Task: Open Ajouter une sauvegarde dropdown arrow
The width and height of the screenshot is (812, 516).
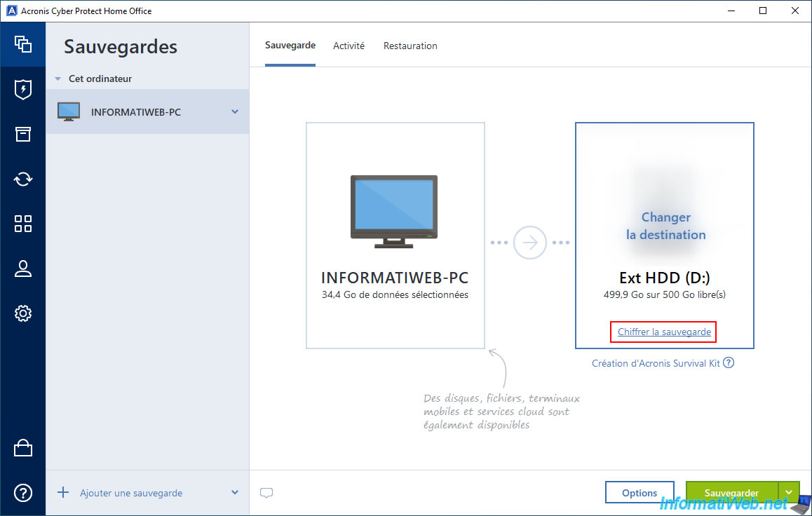Action: coord(235,493)
